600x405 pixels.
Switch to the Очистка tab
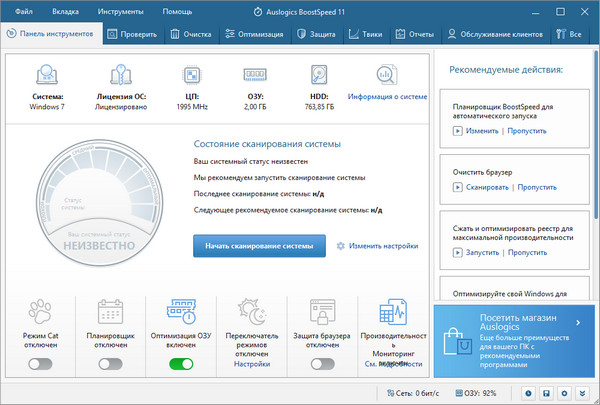[x=190, y=34]
